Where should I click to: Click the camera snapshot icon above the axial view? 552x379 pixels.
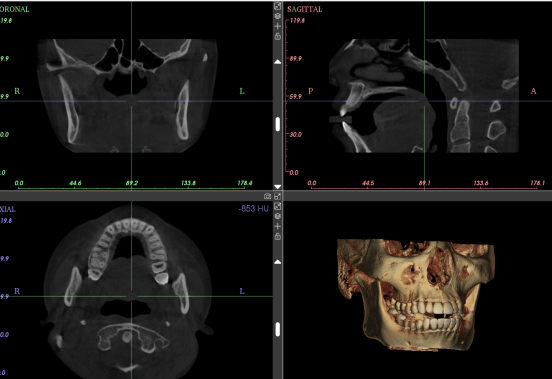pyautogui.click(x=268, y=196)
